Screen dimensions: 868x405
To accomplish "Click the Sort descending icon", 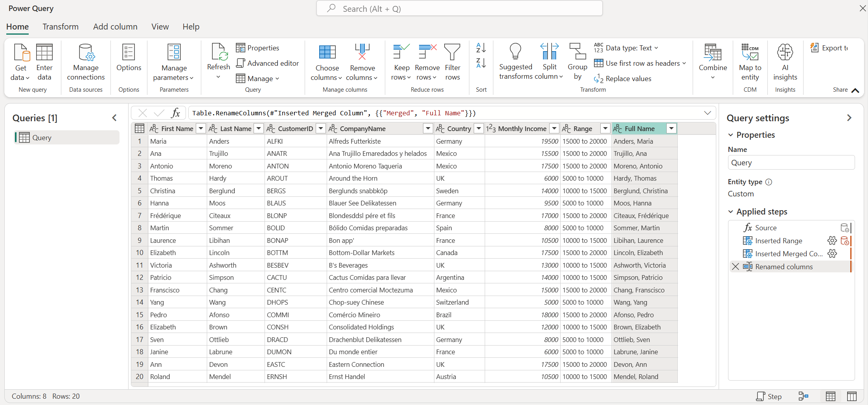I will pyautogui.click(x=481, y=63).
